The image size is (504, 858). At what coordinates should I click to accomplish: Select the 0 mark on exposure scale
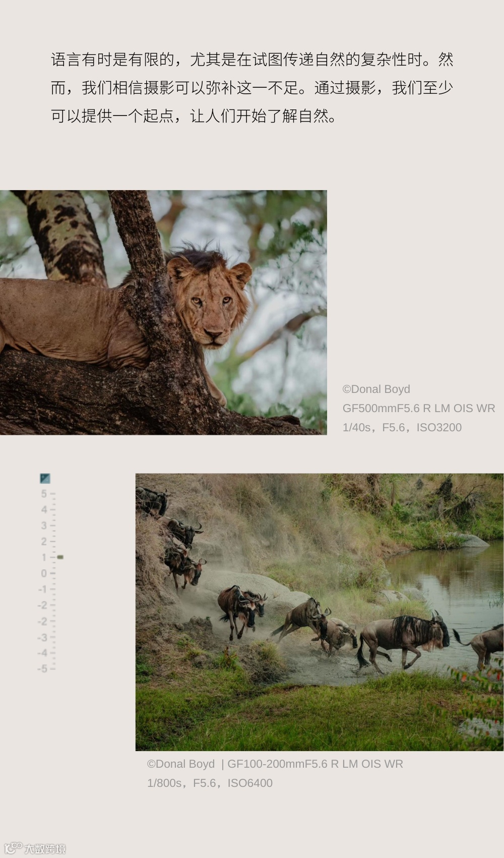[x=44, y=574]
